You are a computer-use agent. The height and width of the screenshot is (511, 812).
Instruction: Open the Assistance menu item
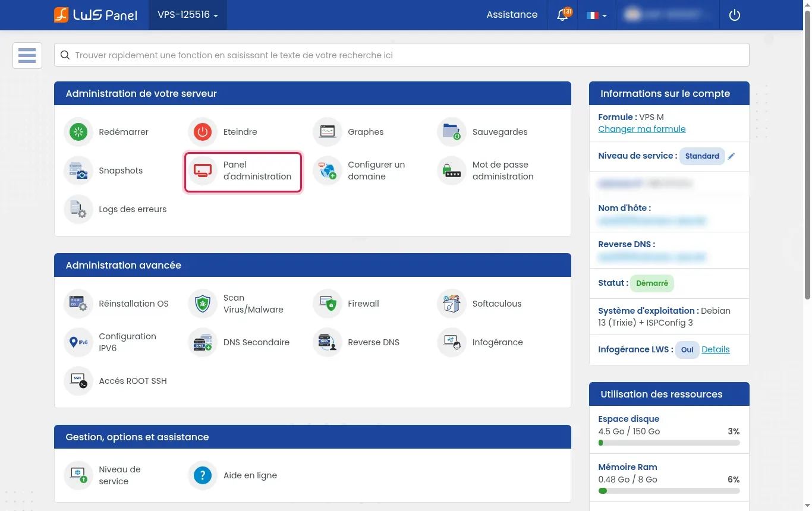click(512, 15)
